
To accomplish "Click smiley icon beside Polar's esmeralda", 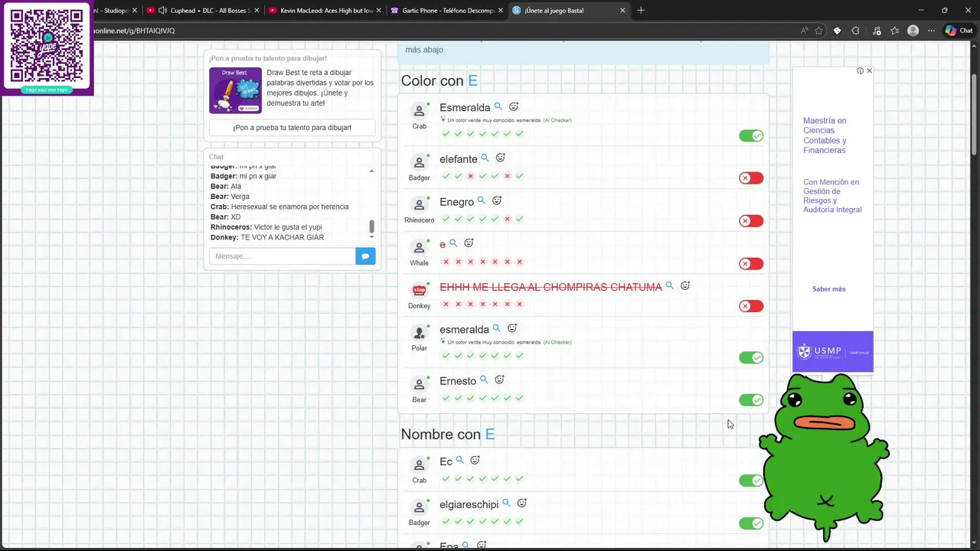I will pos(512,329).
